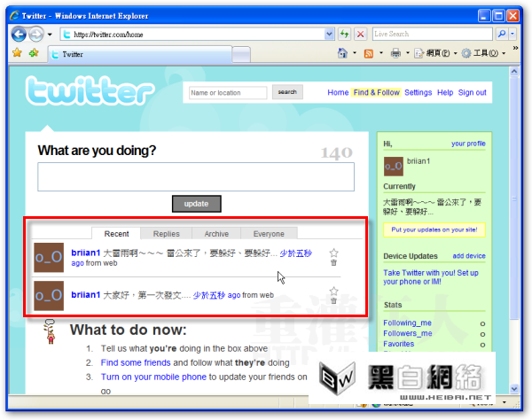532x420 pixels.
Task: Click the Add to Favorites icon
Action: coord(34,53)
